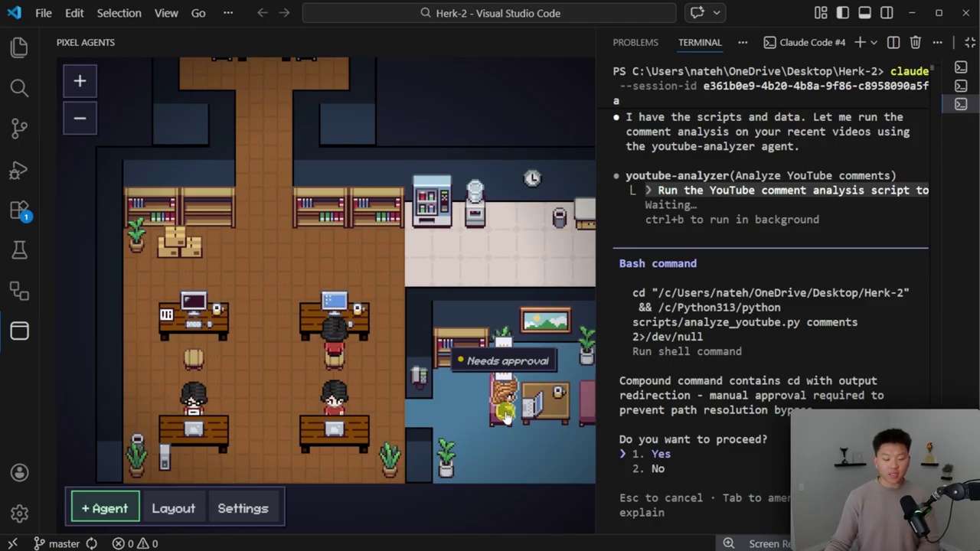This screenshot has height=551, width=980.
Task: Kill terminal with trash icon
Action: point(915,42)
